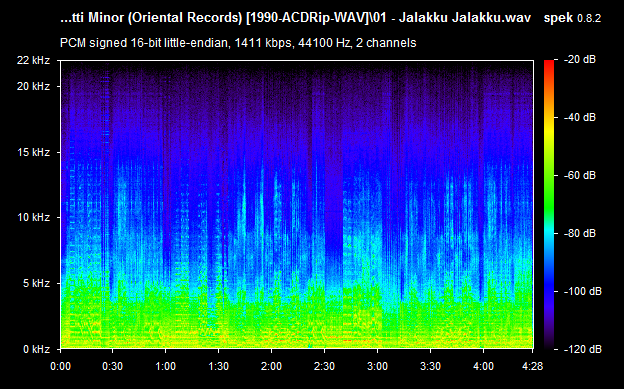This screenshot has height=389, width=624.
Task: Click the spek 0.8.2 version label
Action: (x=572, y=18)
